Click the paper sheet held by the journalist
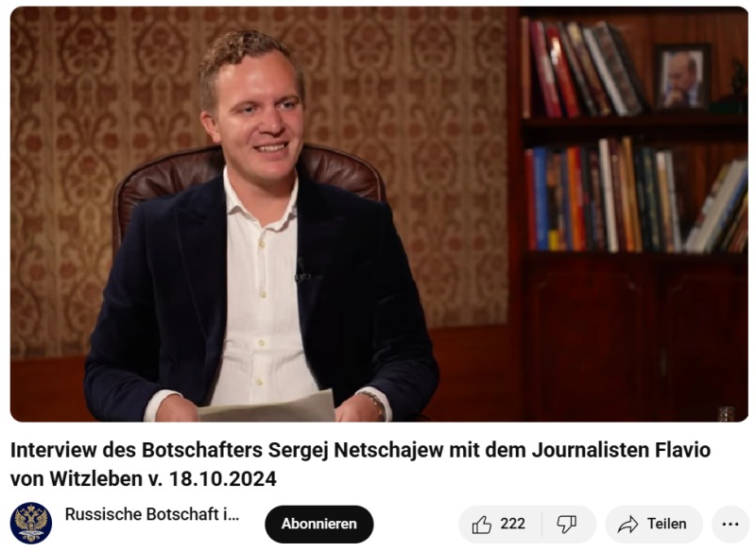The width and height of the screenshot is (756, 552). (x=266, y=407)
